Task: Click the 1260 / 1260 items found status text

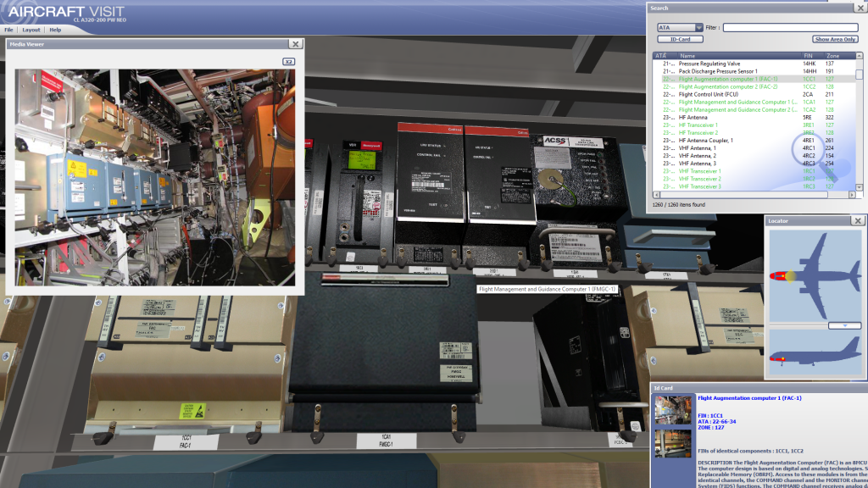Action: point(679,205)
